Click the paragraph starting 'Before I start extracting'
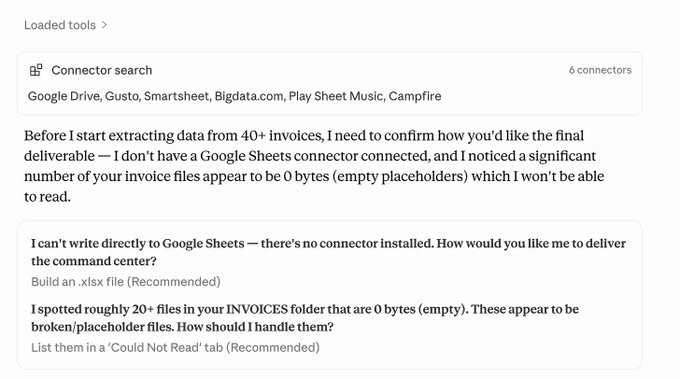The image size is (680, 379). pyautogui.click(x=314, y=166)
